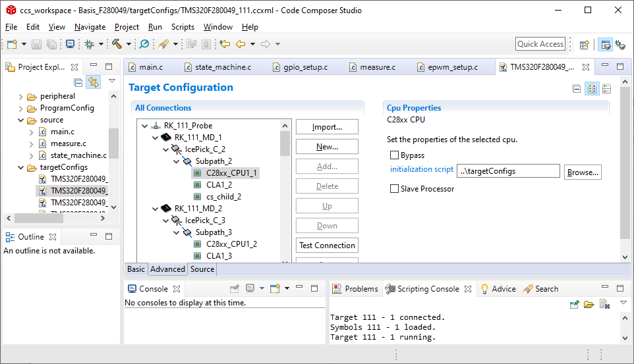
Task: Click the Project Explorer horizontal scrollbar thumb
Action: click(39, 218)
